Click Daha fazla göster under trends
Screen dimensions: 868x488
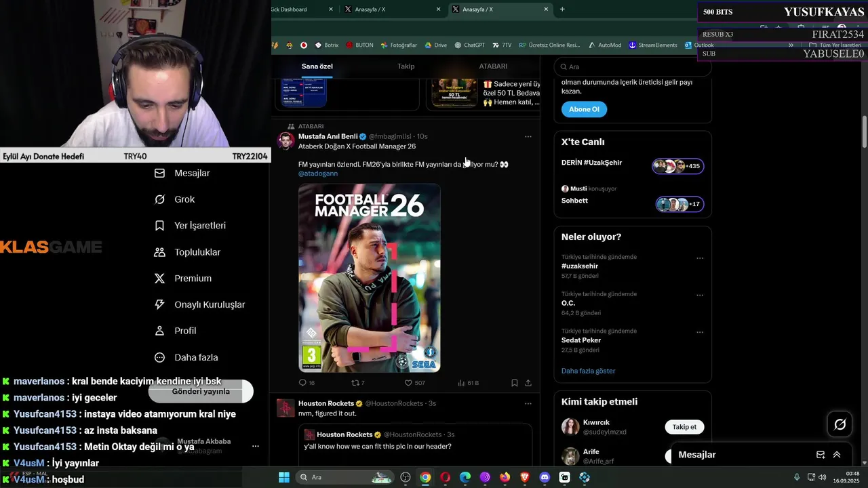[x=588, y=371]
